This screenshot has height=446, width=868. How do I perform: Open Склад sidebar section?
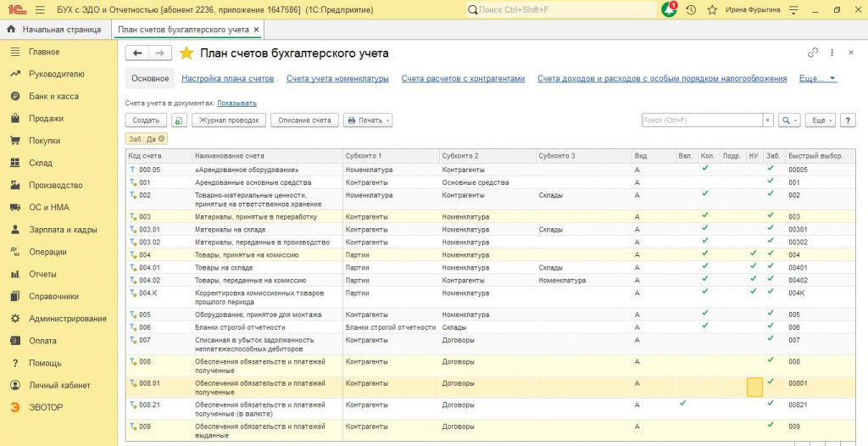41,163
